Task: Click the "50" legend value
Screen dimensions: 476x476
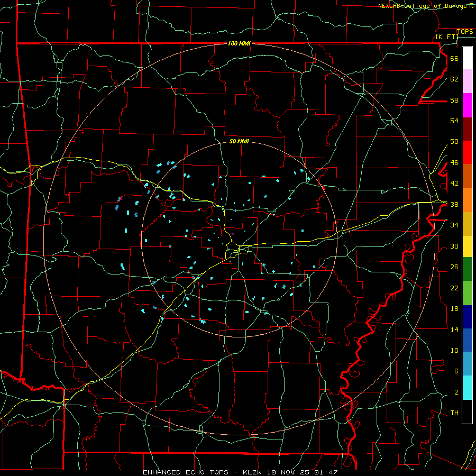Action: pos(454,141)
